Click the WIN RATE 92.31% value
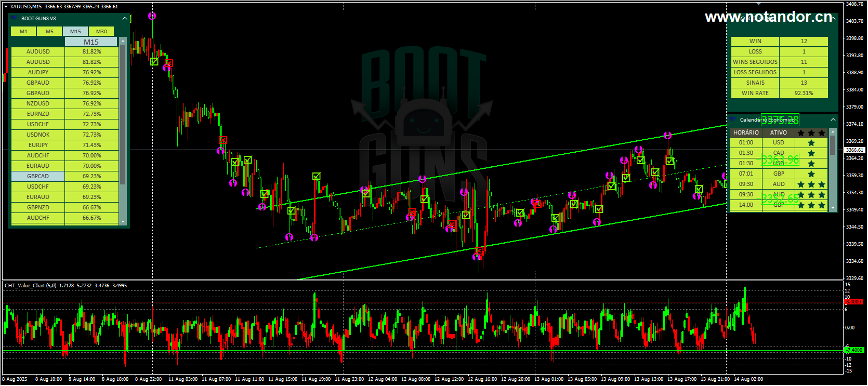 tap(804, 93)
